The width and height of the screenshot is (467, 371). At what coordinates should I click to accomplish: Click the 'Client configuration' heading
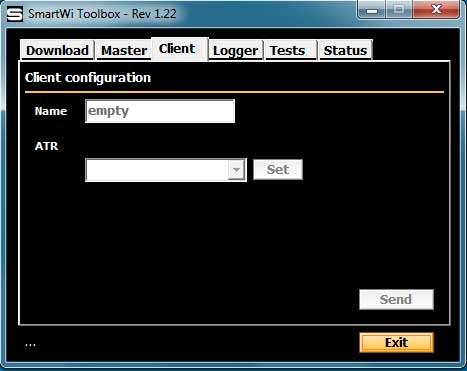coord(88,78)
